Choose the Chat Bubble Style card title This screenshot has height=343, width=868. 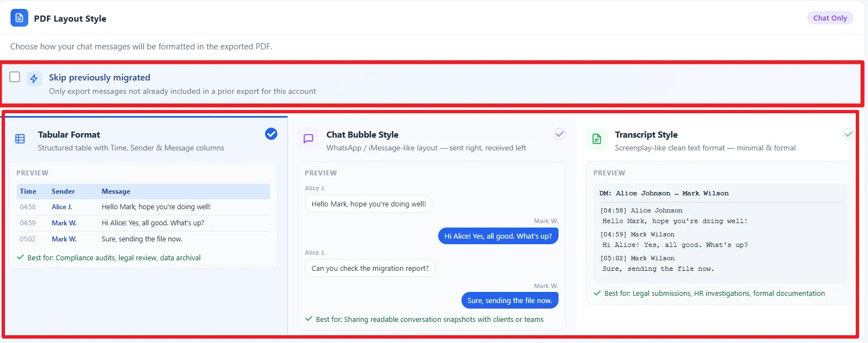(x=362, y=134)
